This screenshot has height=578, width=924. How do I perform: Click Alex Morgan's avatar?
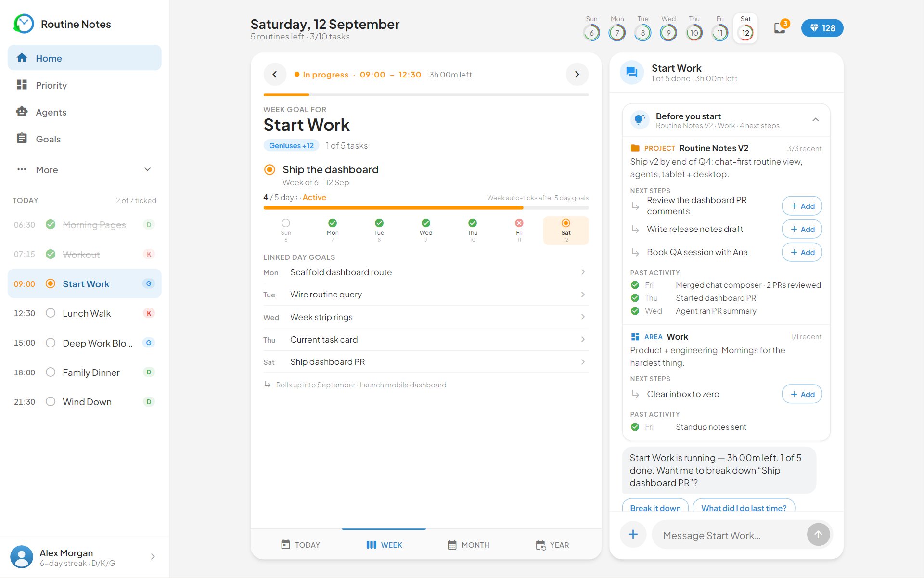click(22, 557)
